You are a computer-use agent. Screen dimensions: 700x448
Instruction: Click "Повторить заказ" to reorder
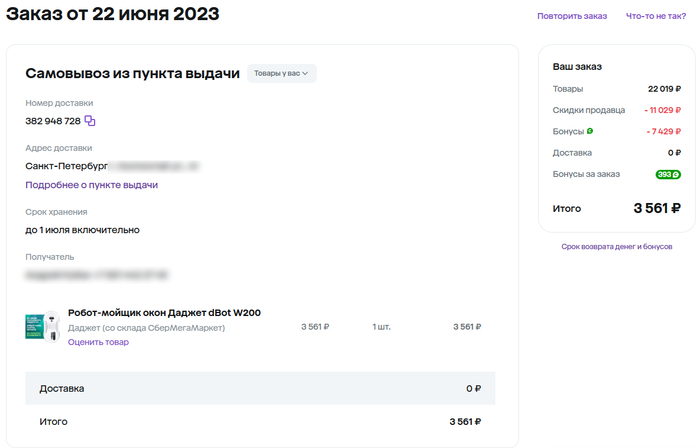click(x=571, y=16)
